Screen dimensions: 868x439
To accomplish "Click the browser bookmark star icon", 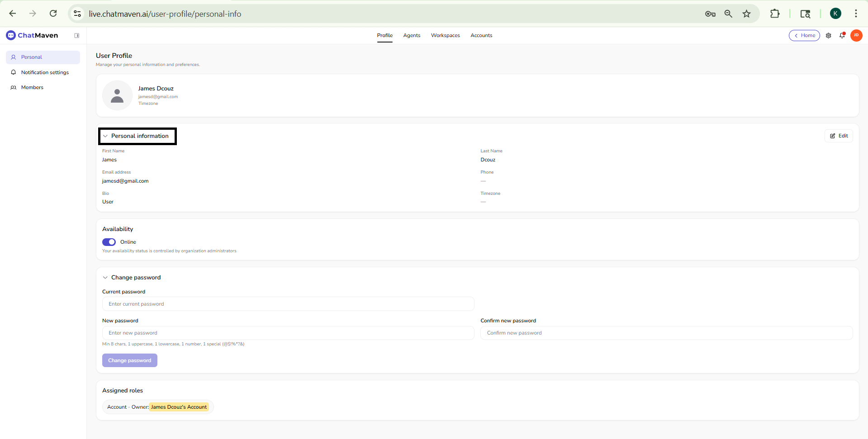I will [x=746, y=14].
